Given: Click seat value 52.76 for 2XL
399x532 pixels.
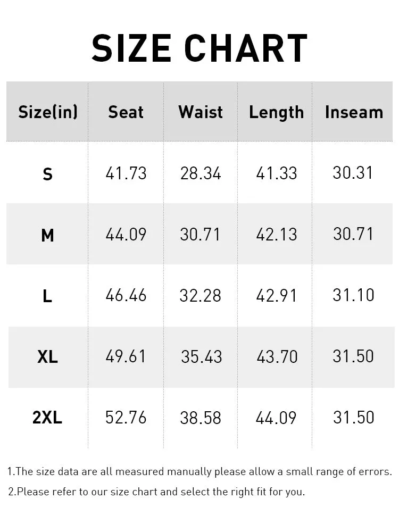Looking at the screenshot, I should [x=126, y=417].
